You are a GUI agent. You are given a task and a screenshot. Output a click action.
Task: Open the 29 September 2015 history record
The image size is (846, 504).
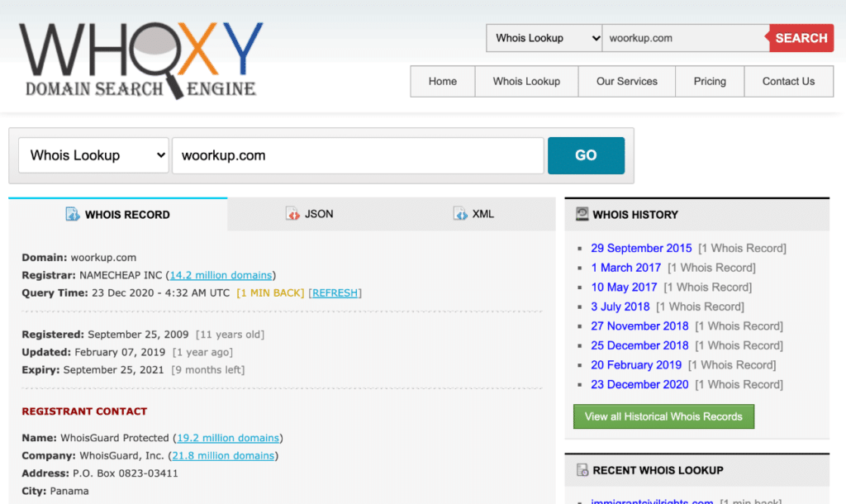641,248
